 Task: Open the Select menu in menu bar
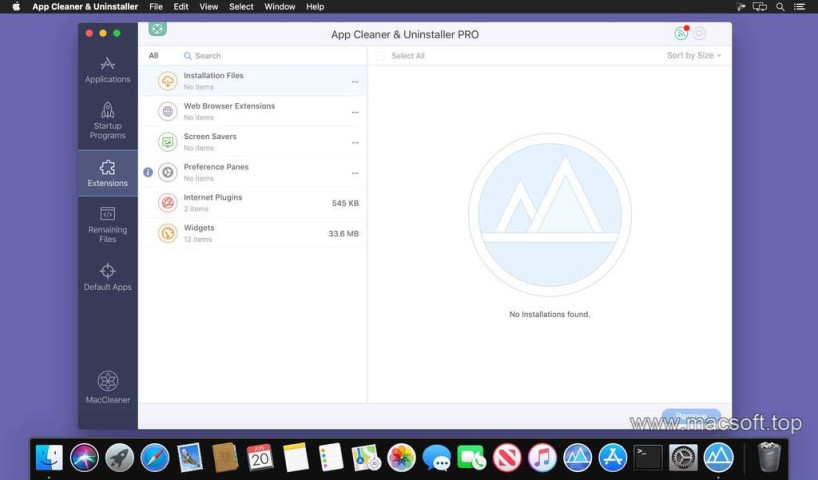(x=241, y=7)
